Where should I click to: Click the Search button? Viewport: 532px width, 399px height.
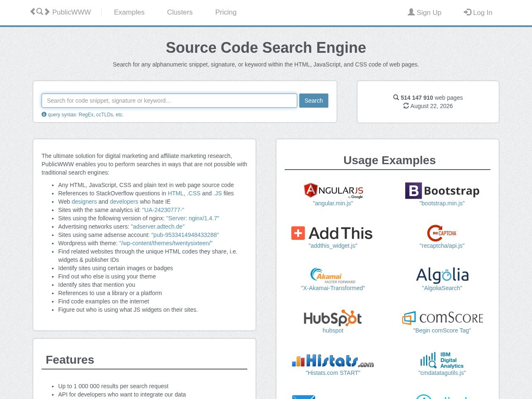click(x=314, y=101)
